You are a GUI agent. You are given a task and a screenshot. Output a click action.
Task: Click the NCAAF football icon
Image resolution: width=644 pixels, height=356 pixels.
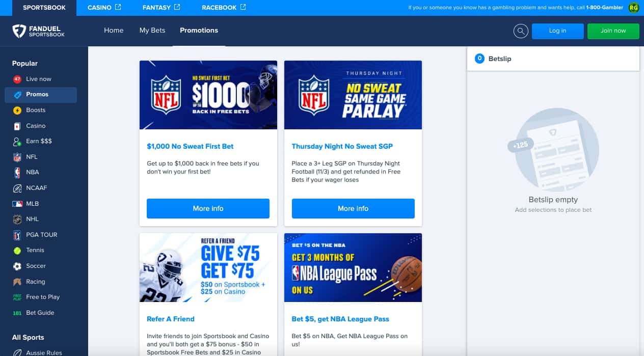[17, 188]
